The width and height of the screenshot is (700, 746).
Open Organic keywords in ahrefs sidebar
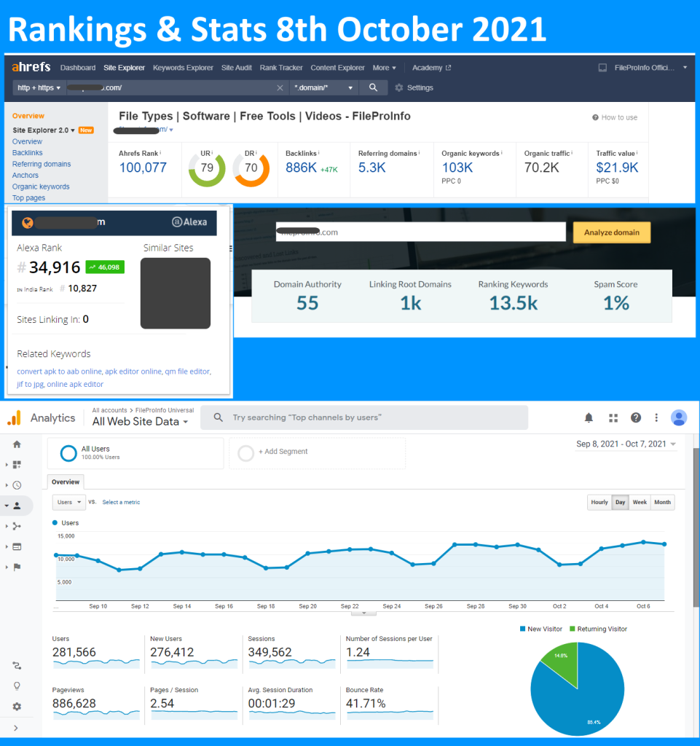(x=41, y=186)
